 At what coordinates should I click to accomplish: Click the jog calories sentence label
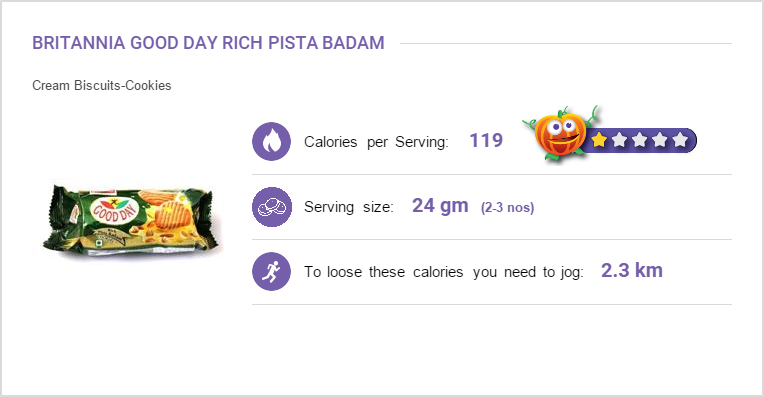tap(444, 272)
